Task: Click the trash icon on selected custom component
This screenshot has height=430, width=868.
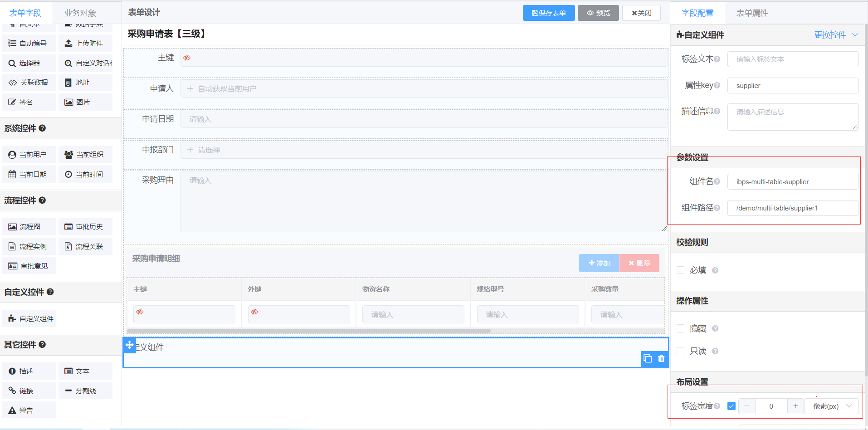Action: coord(661,358)
